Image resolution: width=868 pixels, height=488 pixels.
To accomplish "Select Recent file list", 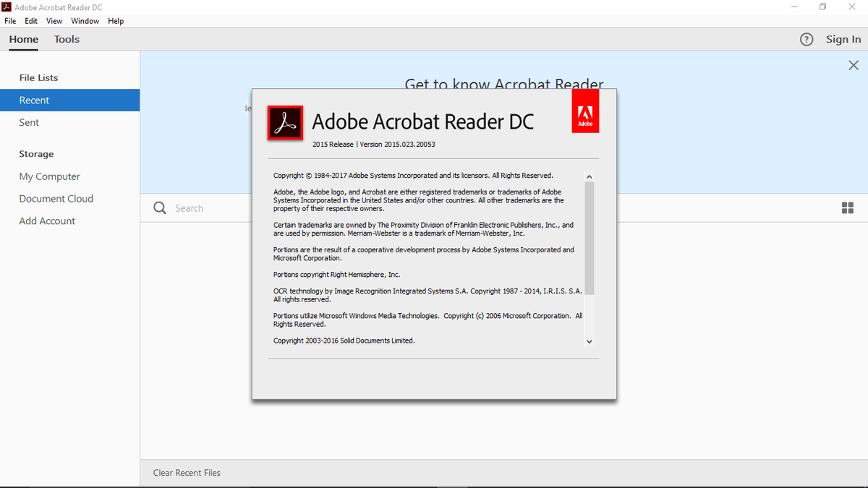I will pyautogui.click(x=69, y=100).
